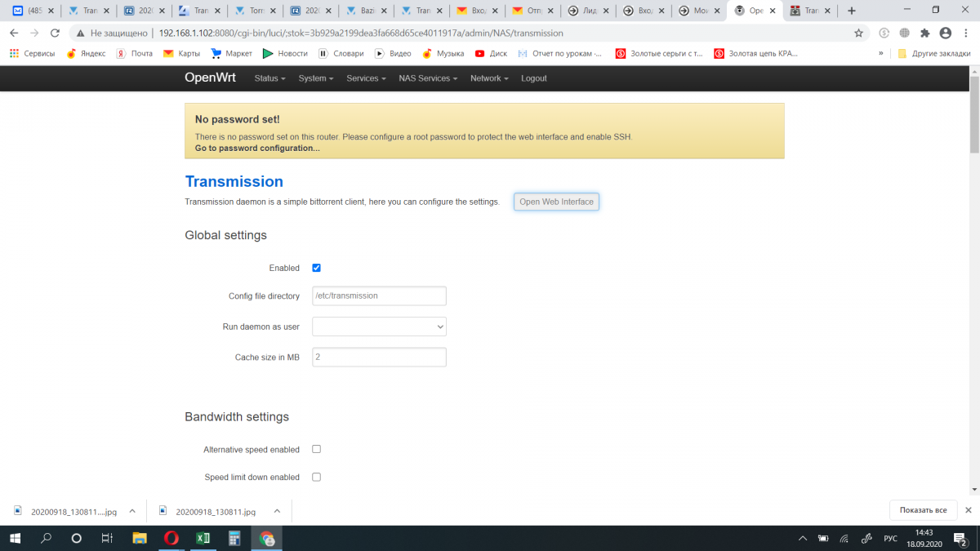Switch to the first browser tab (485

pyautogui.click(x=35, y=11)
